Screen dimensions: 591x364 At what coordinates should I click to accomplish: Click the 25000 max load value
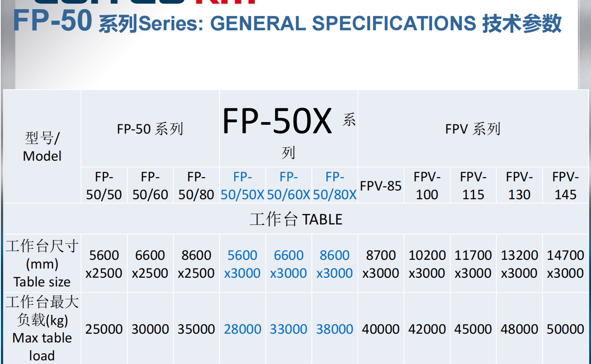pos(104,329)
